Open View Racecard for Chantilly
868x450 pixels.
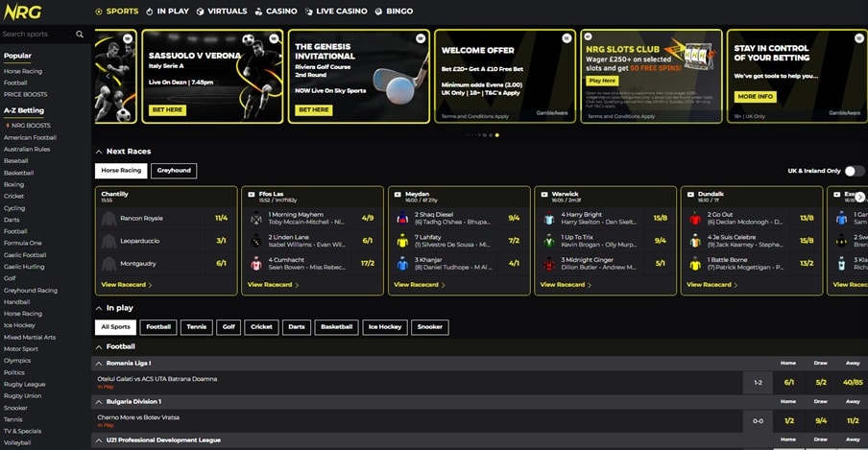click(126, 285)
